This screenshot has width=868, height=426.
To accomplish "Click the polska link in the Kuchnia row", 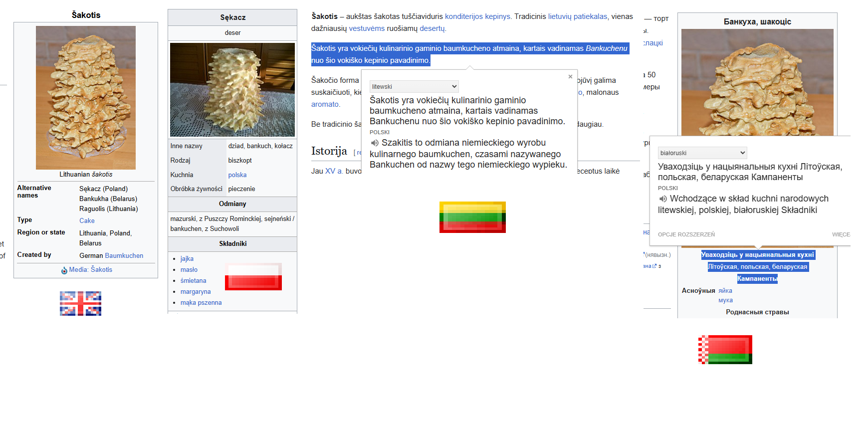I will pos(237,175).
